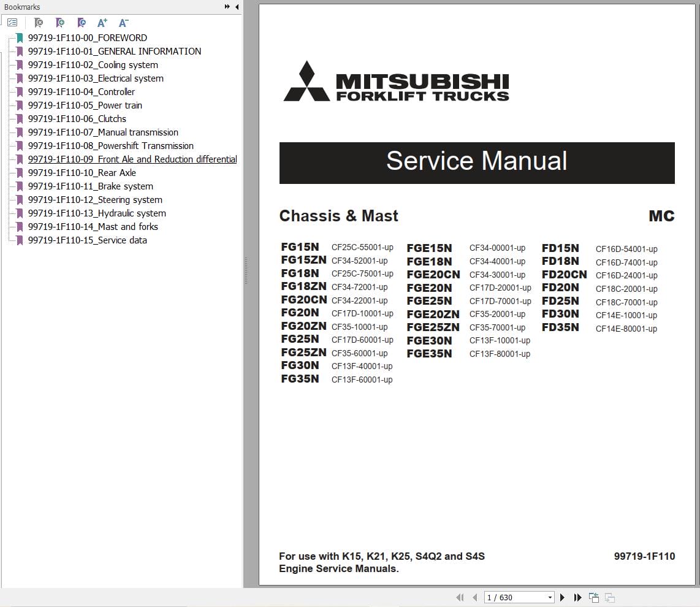Click the FGE20CN model name

(433, 275)
